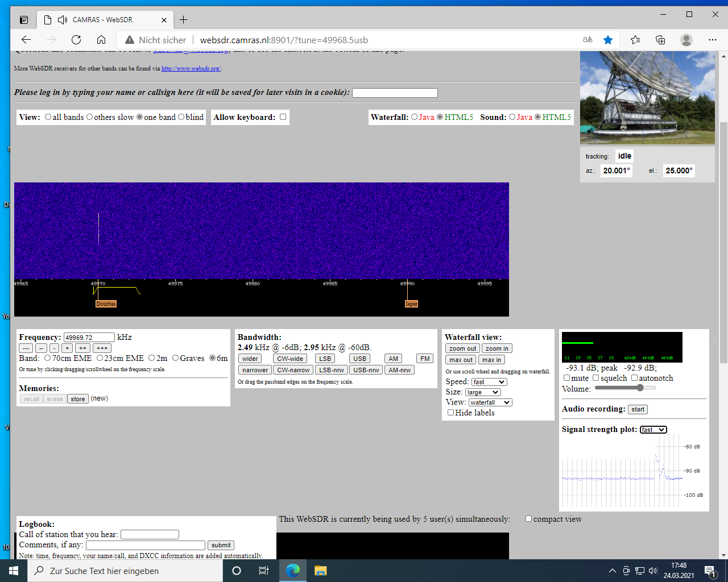Open the browser favorites list

point(635,40)
